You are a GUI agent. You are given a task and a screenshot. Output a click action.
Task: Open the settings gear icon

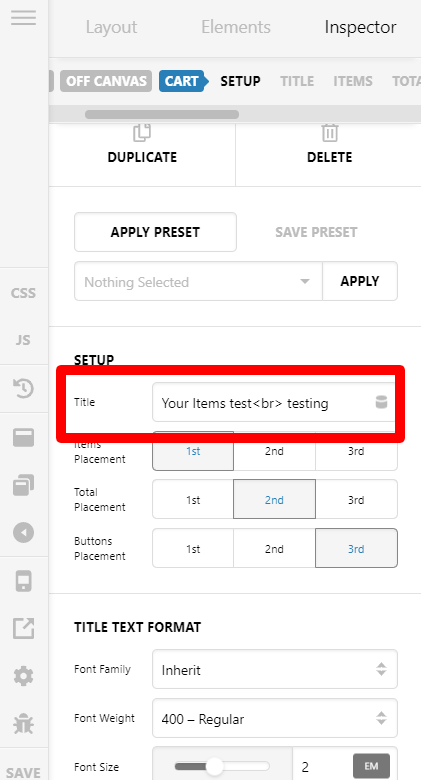(x=23, y=676)
